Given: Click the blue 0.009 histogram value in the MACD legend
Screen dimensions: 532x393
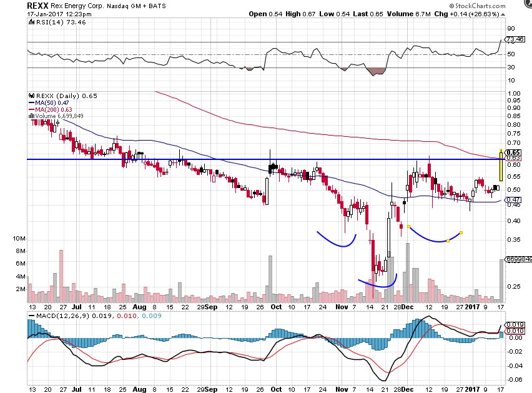Looking at the screenshot, I should coord(151,316).
